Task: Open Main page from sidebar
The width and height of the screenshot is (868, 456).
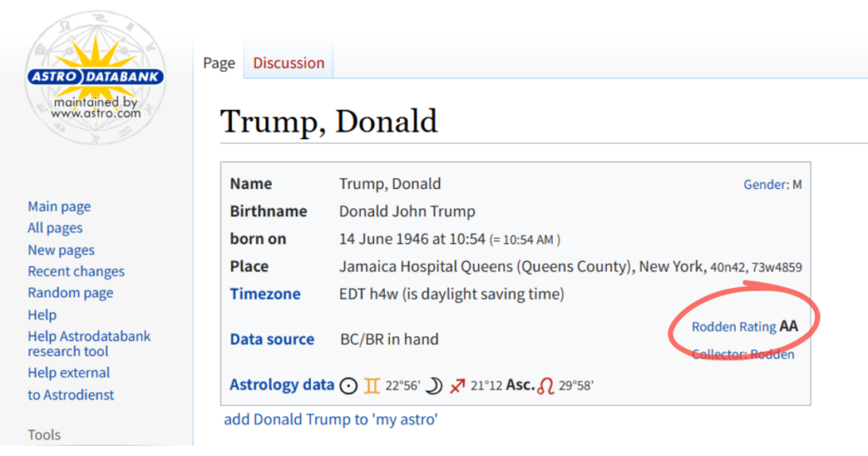Action: pyautogui.click(x=59, y=207)
